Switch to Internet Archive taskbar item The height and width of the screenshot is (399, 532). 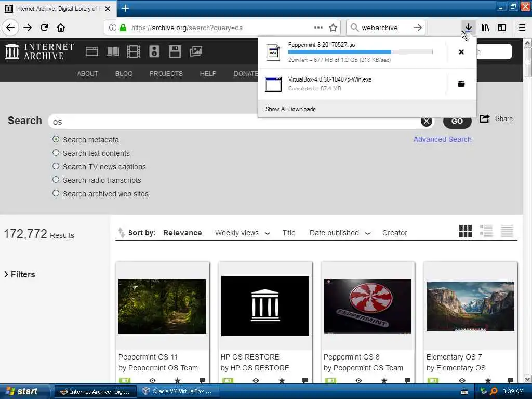pos(96,391)
